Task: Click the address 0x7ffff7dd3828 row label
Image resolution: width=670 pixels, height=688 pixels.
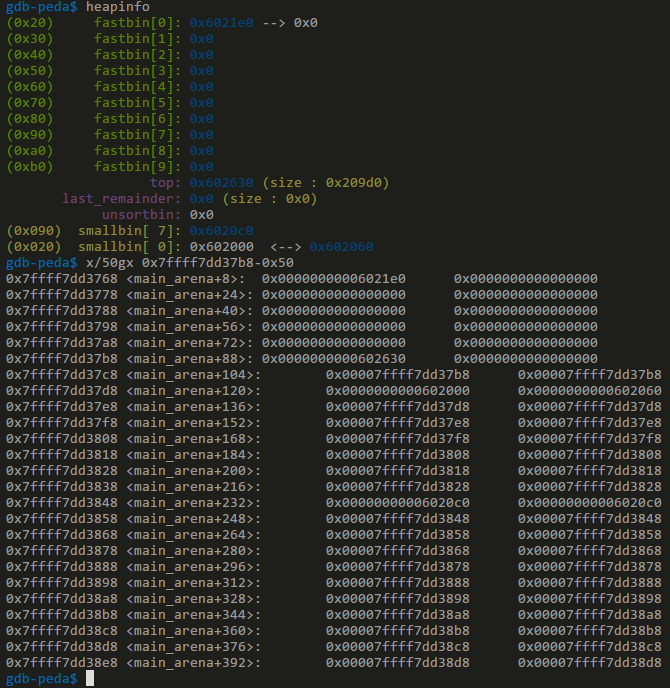Action: (x=62, y=471)
